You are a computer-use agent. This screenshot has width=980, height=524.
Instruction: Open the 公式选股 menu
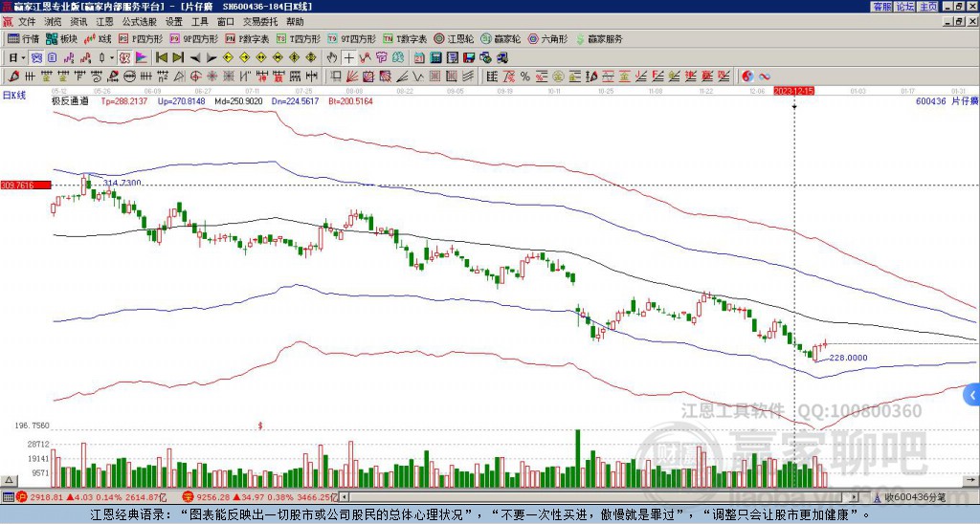(x=140, y=22)
